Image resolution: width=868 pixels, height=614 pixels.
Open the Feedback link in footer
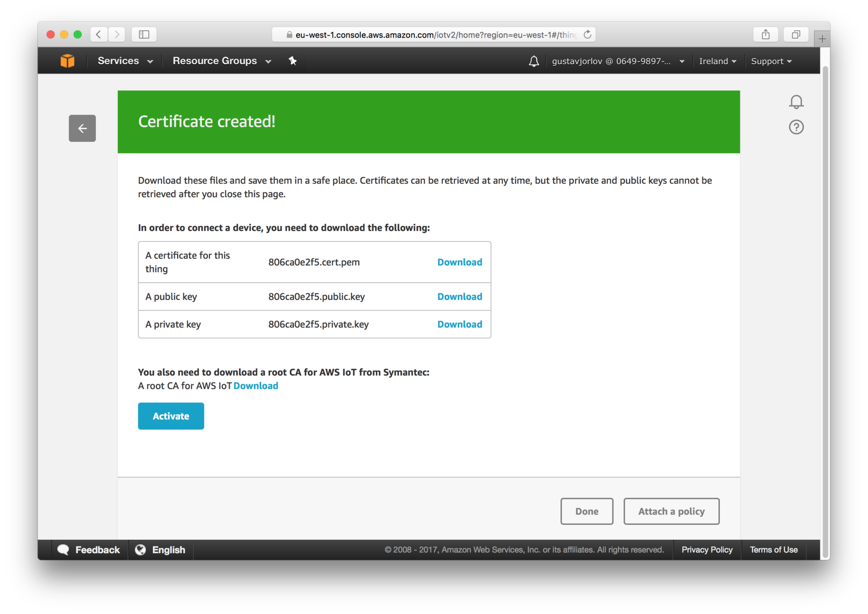pos(97,550)
